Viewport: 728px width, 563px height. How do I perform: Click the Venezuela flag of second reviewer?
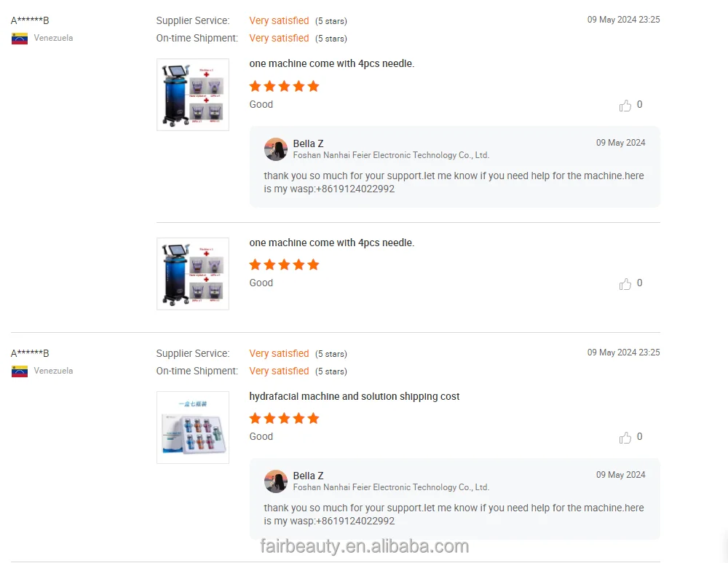tap(20, 371)
